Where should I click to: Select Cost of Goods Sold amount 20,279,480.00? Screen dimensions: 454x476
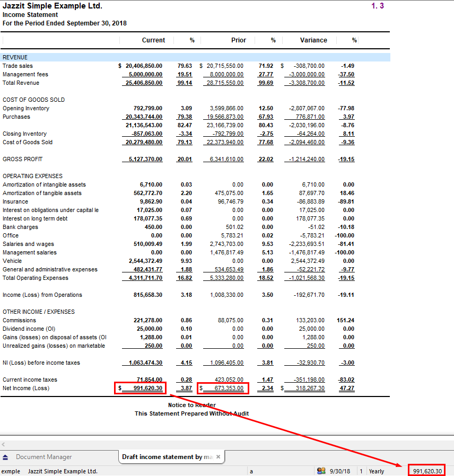pyautogui.click(x=144, y=143)
